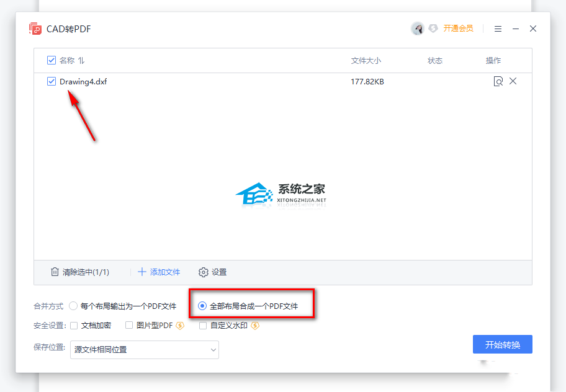Viewport: 566px width, 392px height.
Task: Select the Drawing4.dxf filename
Action: [x=83, y=82]
